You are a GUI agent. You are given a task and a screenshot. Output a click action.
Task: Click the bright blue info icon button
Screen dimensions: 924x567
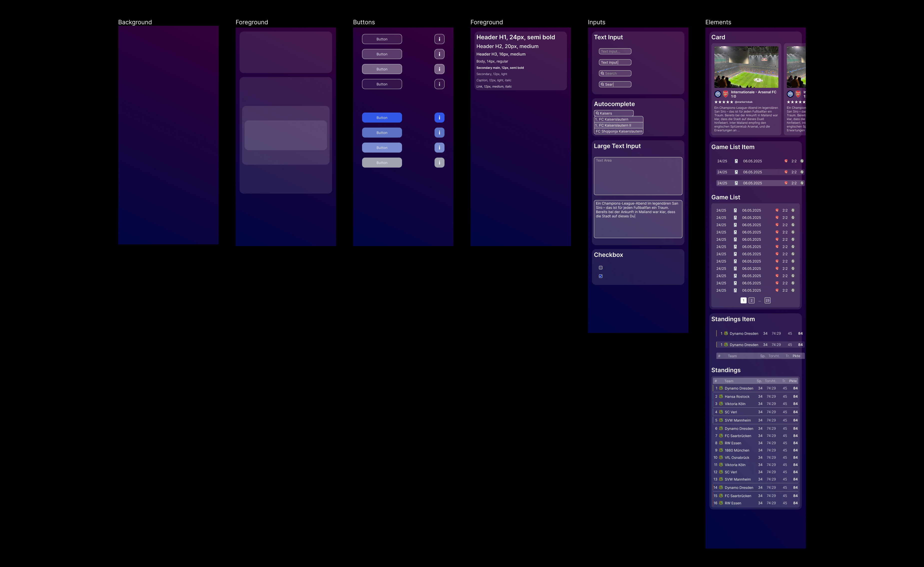click(439, 118)
